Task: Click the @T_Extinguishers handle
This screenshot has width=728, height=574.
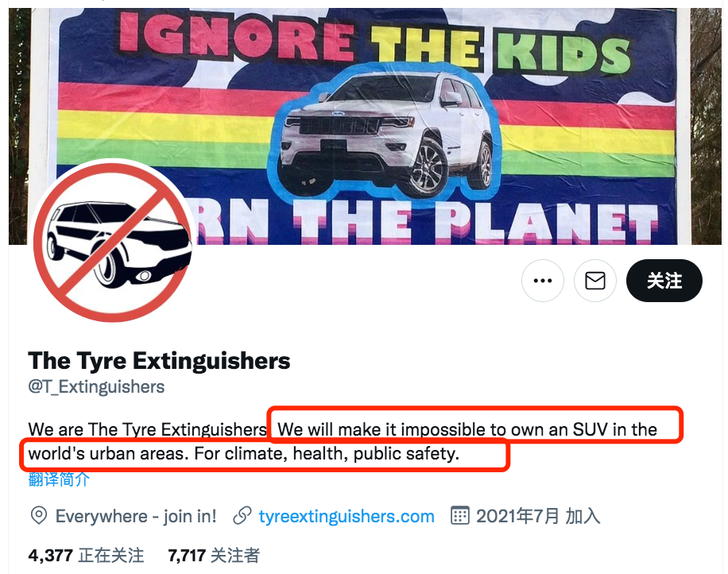Action: click(x=96, y=387)
